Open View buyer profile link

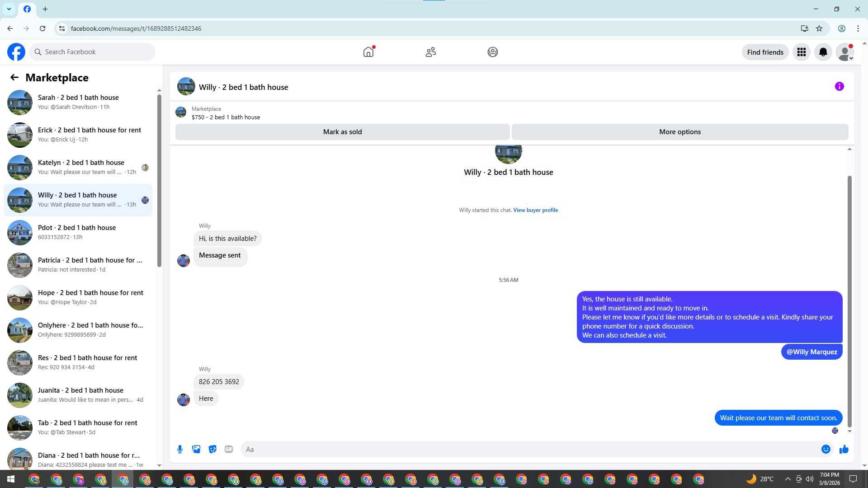(x=535, y=210)
